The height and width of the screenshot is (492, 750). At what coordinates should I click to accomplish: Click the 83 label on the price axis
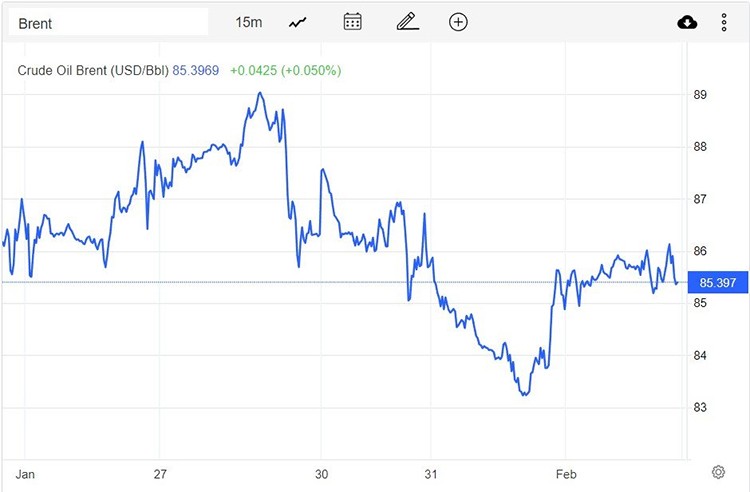[x=701, y=407]
